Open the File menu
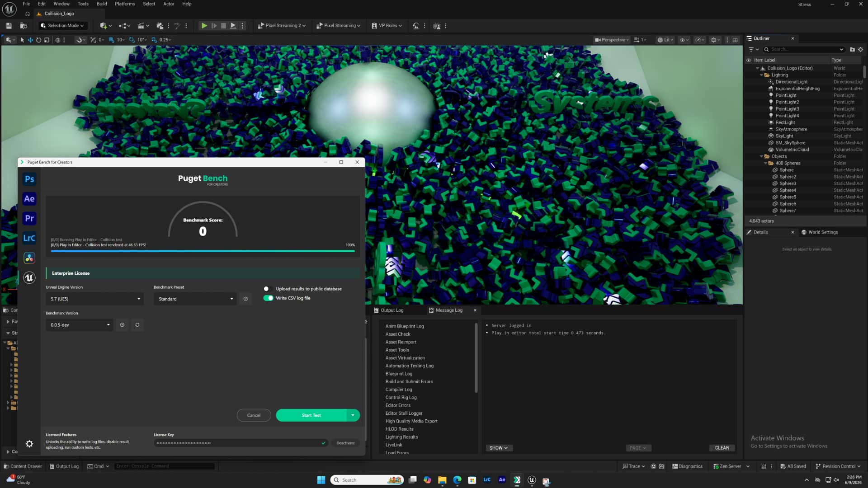Screen dimensions: 868x488 click(x=26, y=4)
